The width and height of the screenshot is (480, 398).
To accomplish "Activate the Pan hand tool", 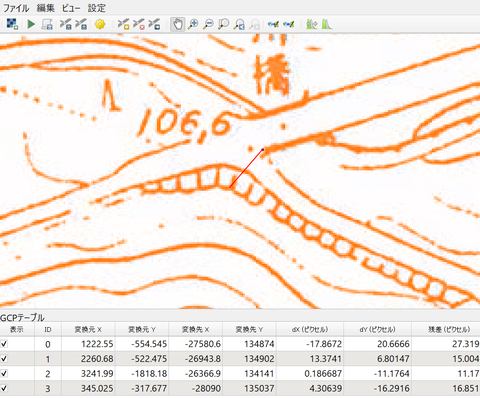I will (178, 24).
